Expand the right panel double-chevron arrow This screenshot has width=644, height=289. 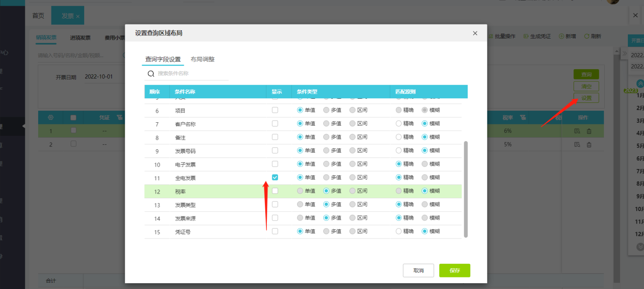625,53
